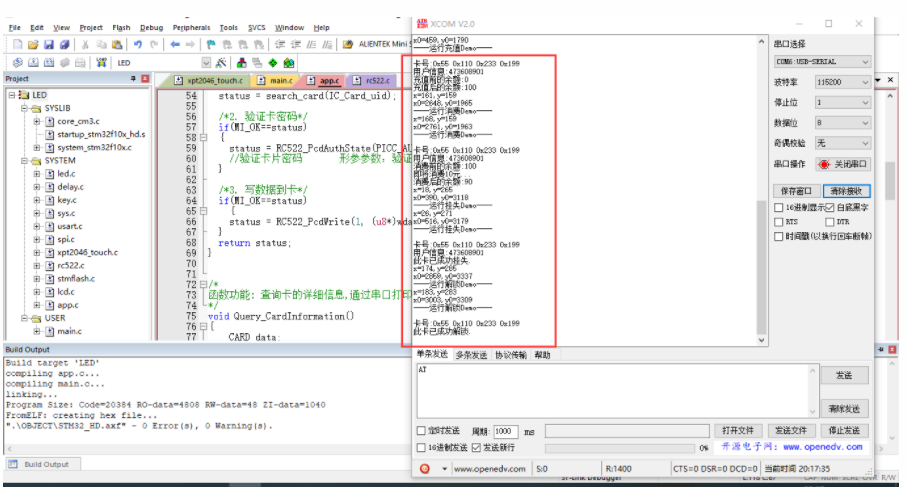This screenshot has width=906, height=487.
Task: Click the 清除接收 clear receive button
Action: tap(846, 191)
